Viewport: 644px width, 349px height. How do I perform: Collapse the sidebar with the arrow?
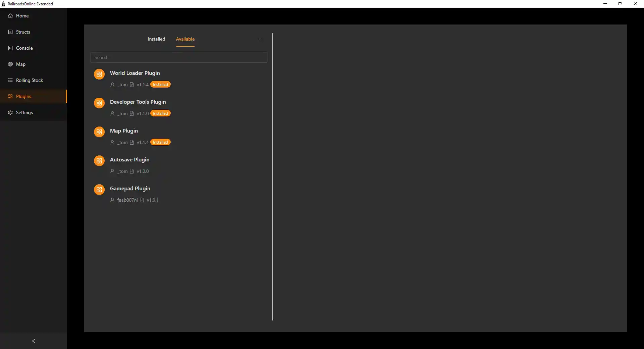33,341
